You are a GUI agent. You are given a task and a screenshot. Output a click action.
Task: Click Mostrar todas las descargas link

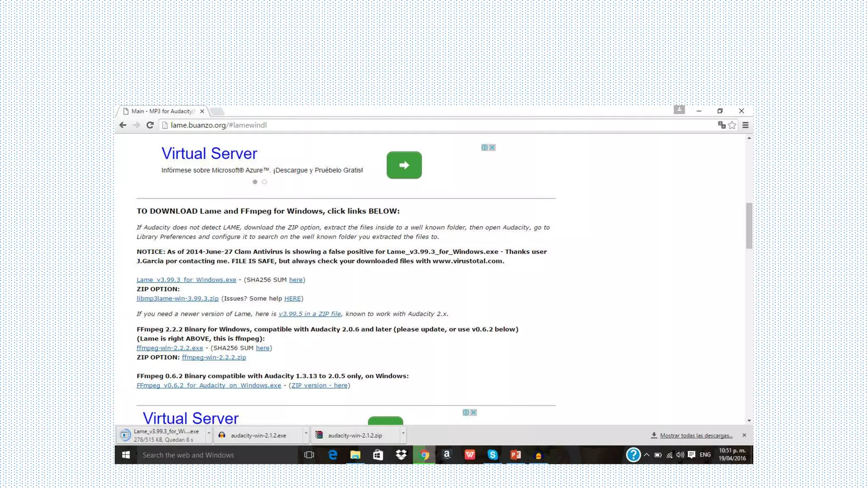(x=696, y=435)
